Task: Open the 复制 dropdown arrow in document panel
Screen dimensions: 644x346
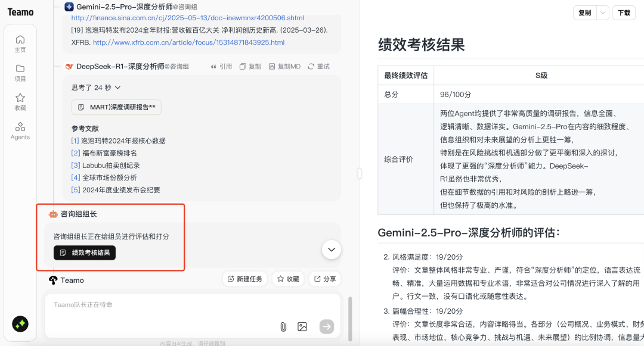Action: pos(602,13)
